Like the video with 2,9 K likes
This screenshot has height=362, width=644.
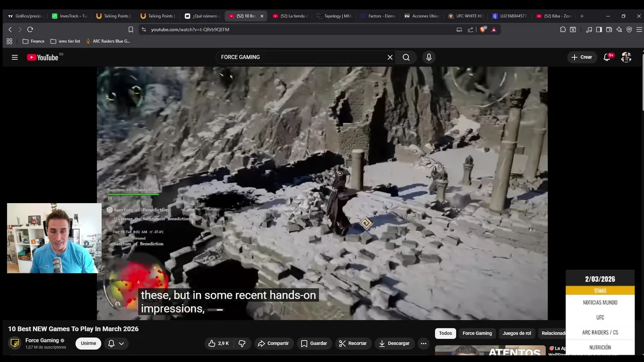pos(218,343)
